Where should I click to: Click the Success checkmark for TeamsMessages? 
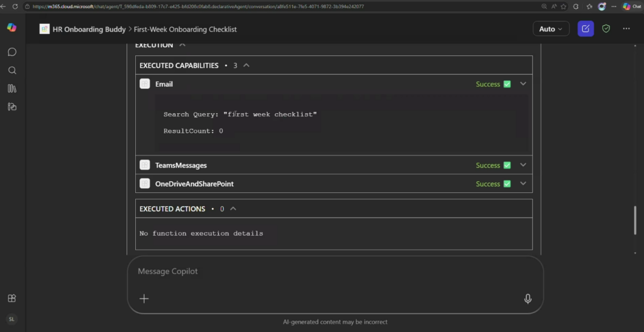click(507, 165)
